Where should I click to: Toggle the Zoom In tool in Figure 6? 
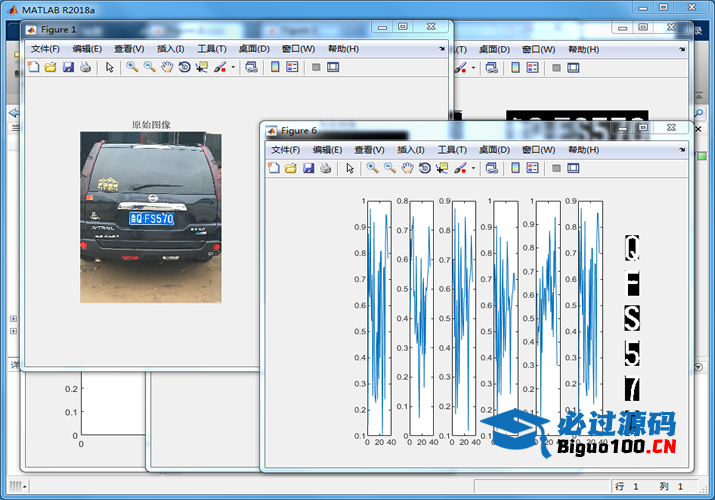[x=372, y=168]
